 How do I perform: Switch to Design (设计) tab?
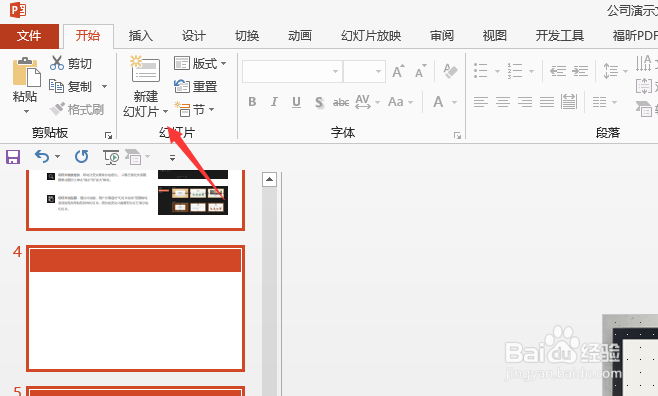193,36
